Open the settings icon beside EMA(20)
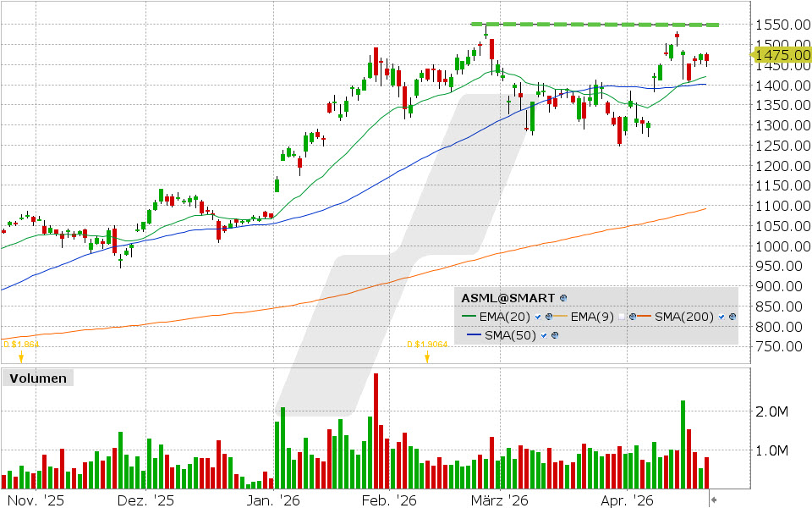The image size is (812, 508). [x=548, y=317]
